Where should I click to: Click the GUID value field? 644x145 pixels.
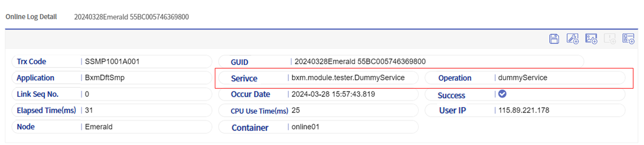[360, 62]
